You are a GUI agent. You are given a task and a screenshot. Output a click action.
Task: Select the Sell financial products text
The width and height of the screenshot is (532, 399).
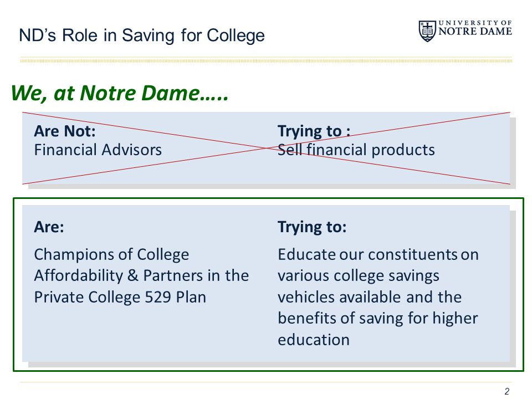(356, 150)
